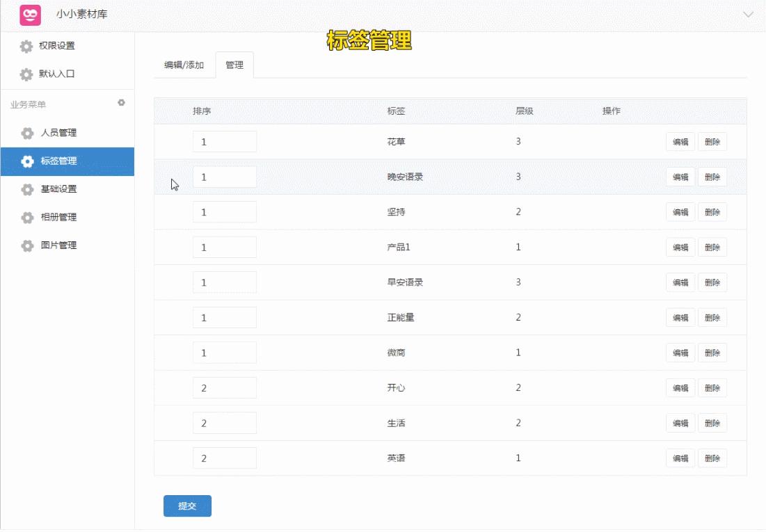Click the 排序 input for 花草
The width and height of the screenshot is (766, 532).
(x=225, y=141)
